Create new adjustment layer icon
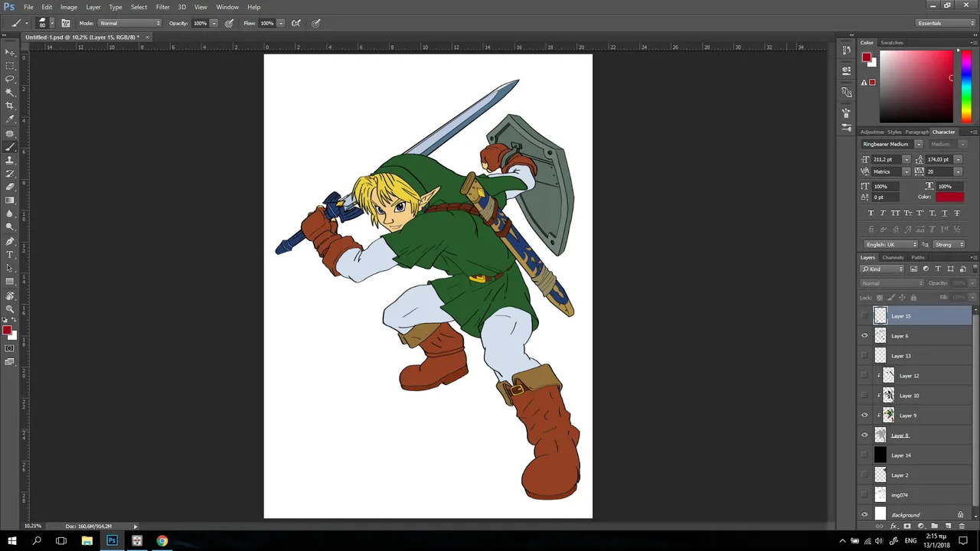 click(921, 526)
